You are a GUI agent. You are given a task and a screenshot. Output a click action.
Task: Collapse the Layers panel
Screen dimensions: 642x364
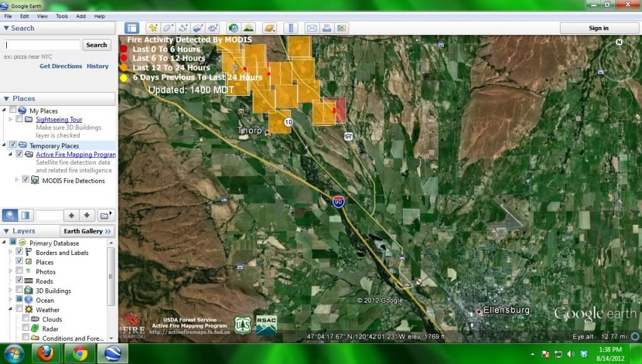[6, 231]
